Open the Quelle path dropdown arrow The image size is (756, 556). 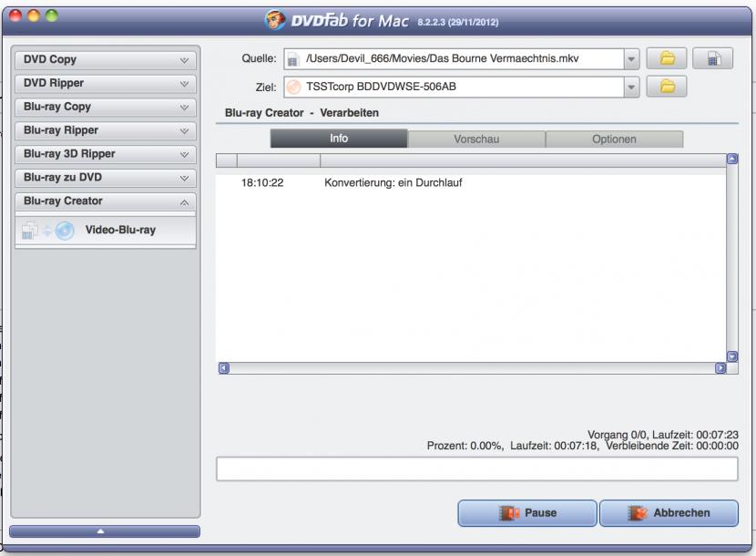[x=631, y=59]
